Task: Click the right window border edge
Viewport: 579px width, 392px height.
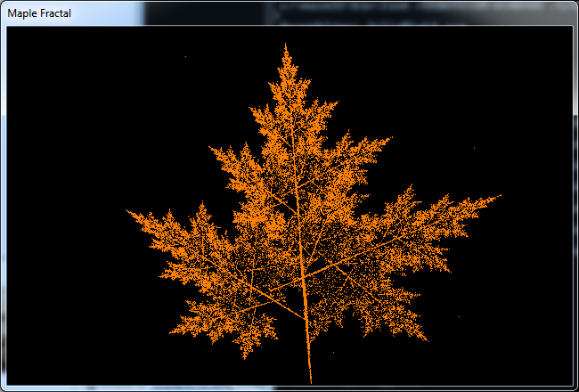Action: click(x=575, y=205)
